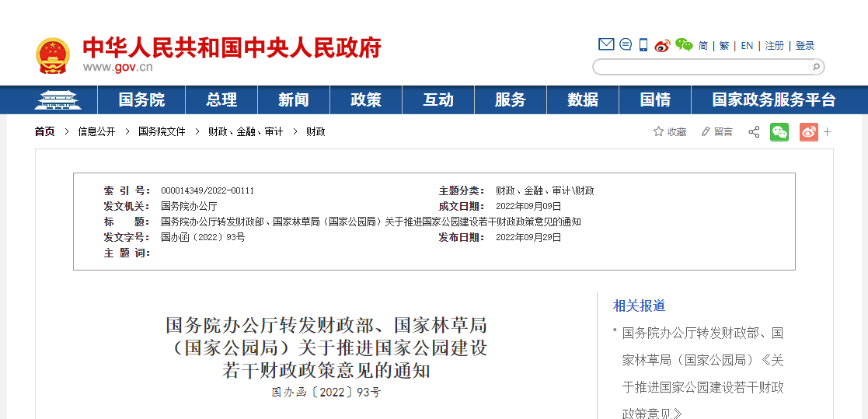This screenshot has height=419, width=868.
Task: Click the index number 000014349/2022-00111
Action: pos(207,190)
